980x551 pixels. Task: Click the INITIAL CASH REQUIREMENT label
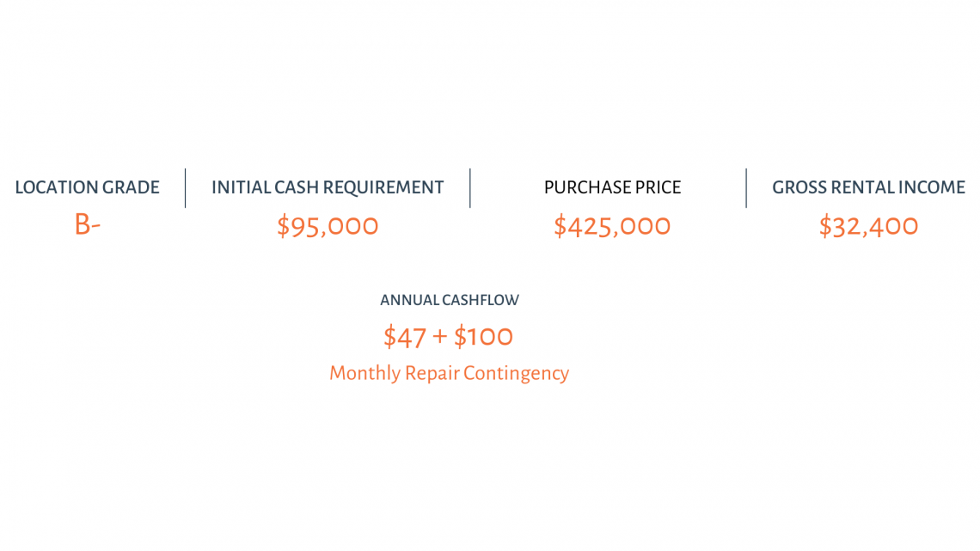pyautogui.click(x=328, y=187)
